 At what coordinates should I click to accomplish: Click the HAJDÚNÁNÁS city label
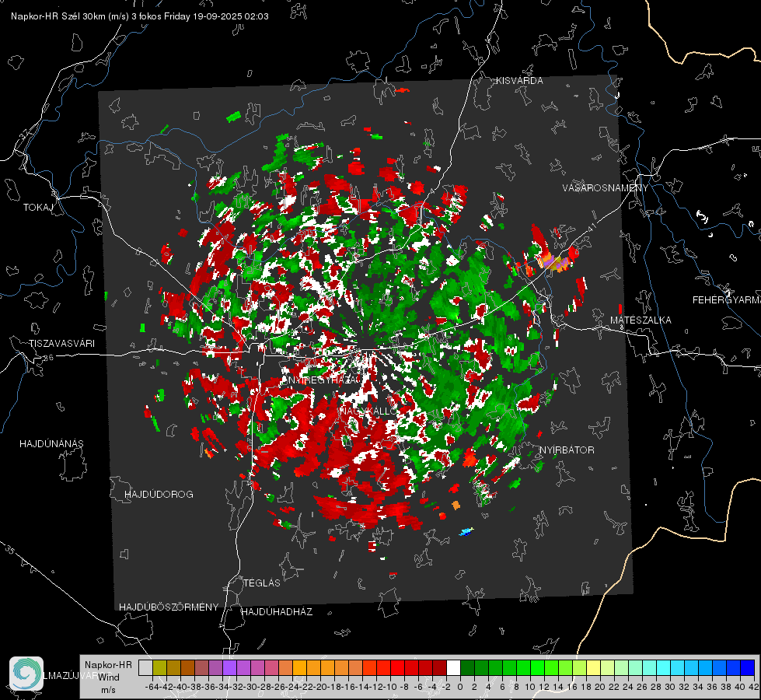[x=51, y=443]
